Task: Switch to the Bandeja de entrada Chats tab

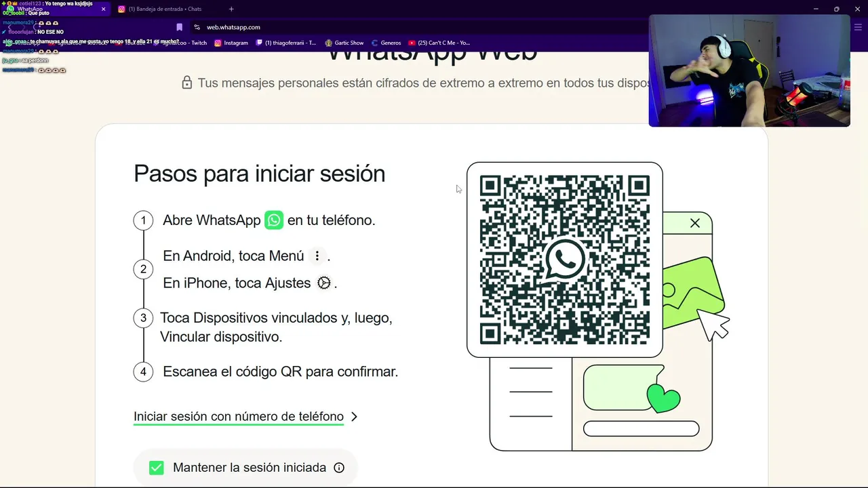Action: [x=166, y=9]
